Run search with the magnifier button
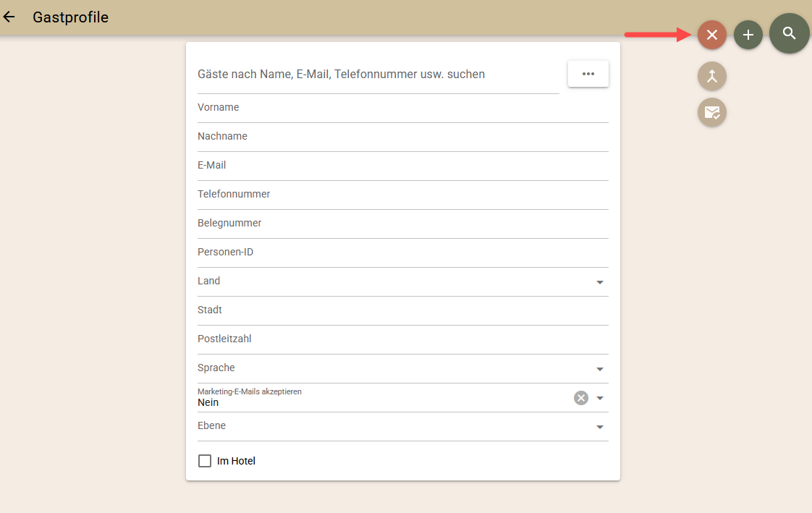Image resolution: width=812 pixels, height=513 pixels. (x=790, y=33)
